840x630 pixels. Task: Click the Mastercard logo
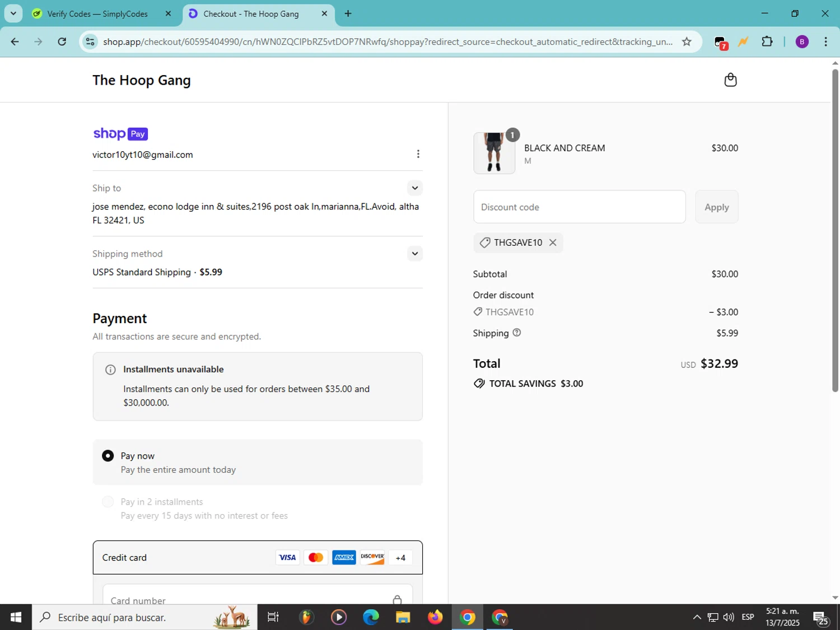click(316, 557)
